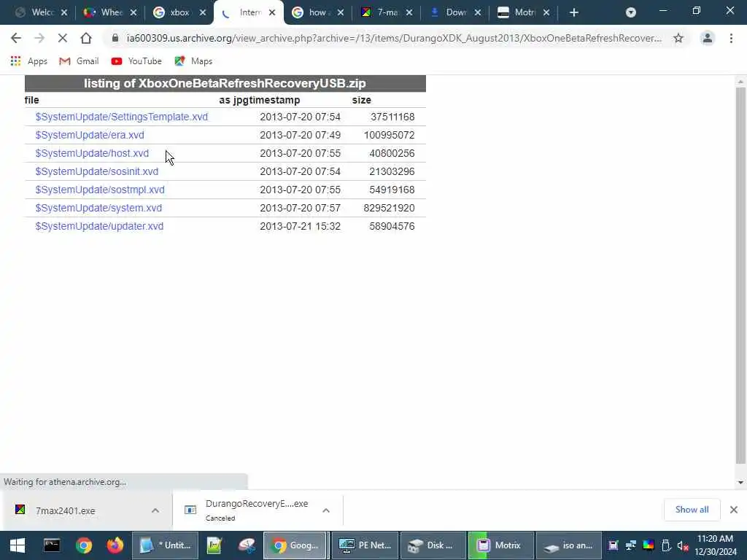Show all downloads
747x560 pixels.
click(692, 510)
